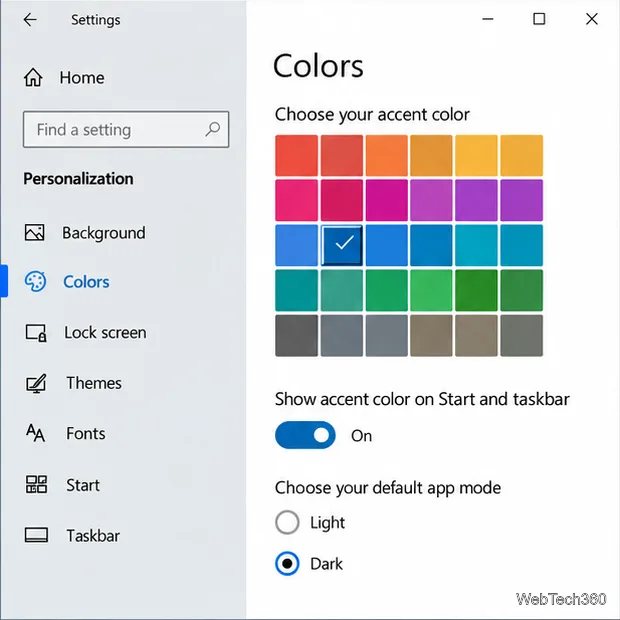The image size is (620, 620).
Task: Click the Taskbar icon
Action: coord(36,535)
